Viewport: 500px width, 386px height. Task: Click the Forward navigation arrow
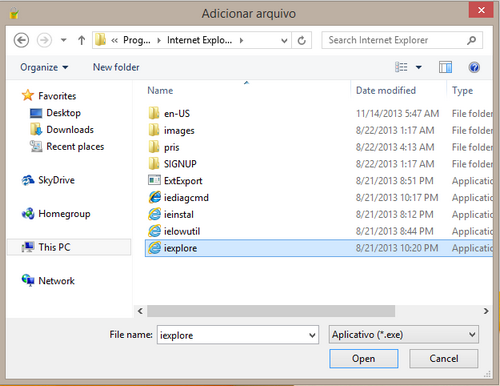click(x=44, y=40)
